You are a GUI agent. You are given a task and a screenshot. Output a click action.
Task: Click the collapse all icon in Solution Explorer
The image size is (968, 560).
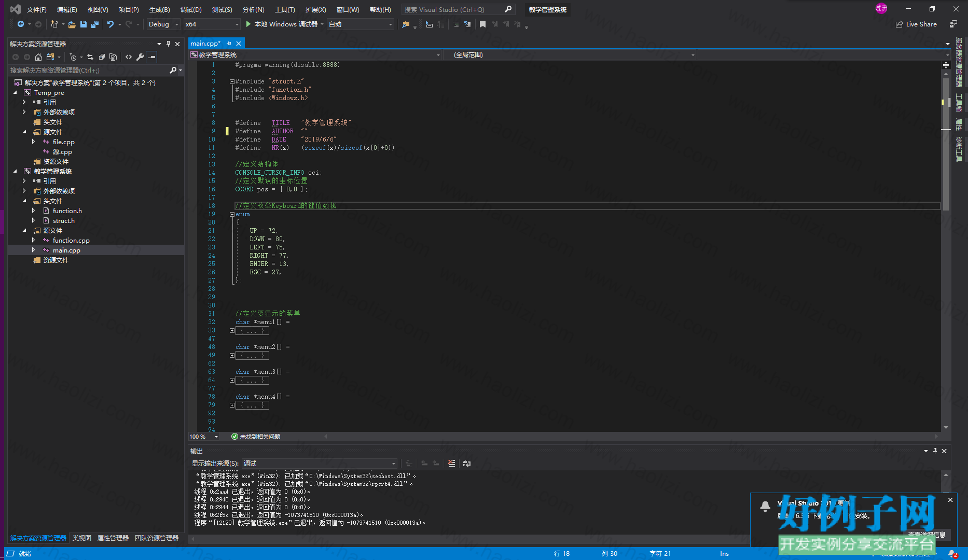point(102,57)
